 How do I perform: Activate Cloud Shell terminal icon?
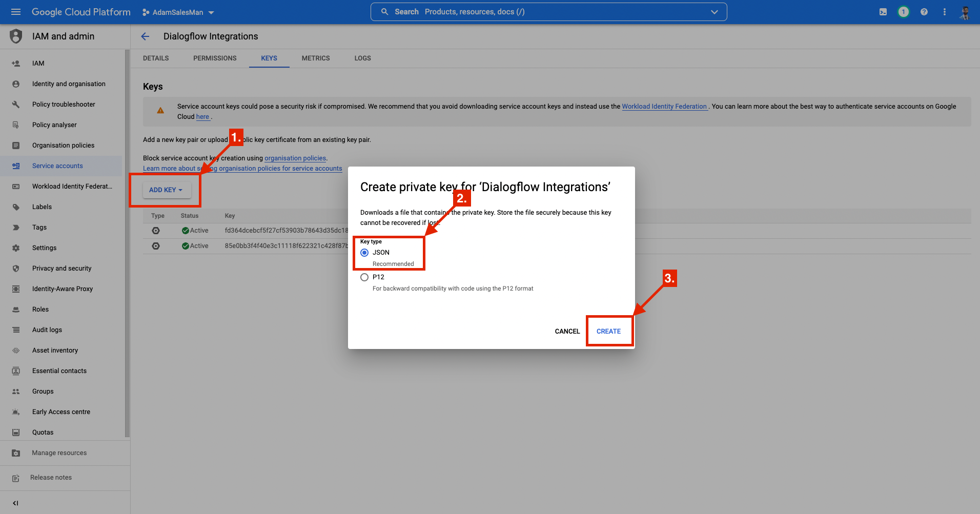point(883,12)
